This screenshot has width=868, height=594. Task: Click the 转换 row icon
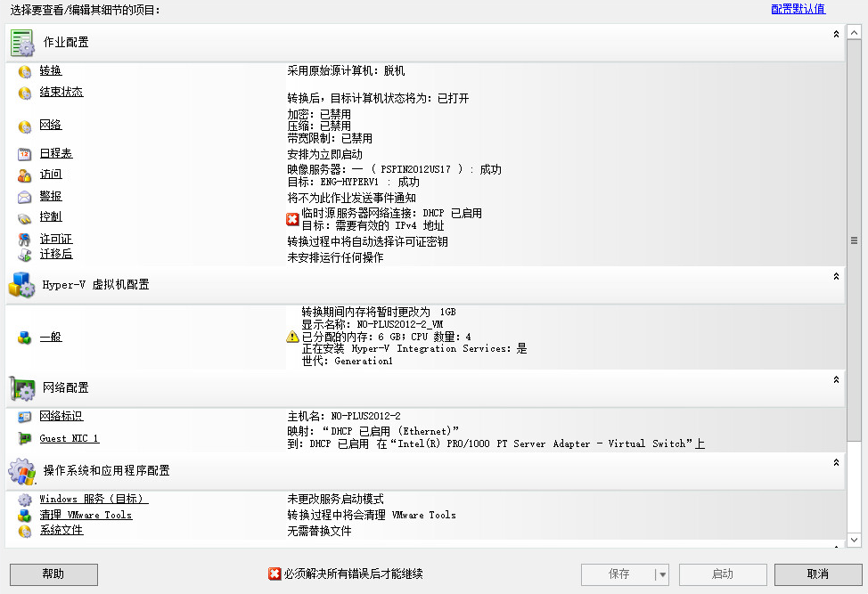(x=24, y=71)
